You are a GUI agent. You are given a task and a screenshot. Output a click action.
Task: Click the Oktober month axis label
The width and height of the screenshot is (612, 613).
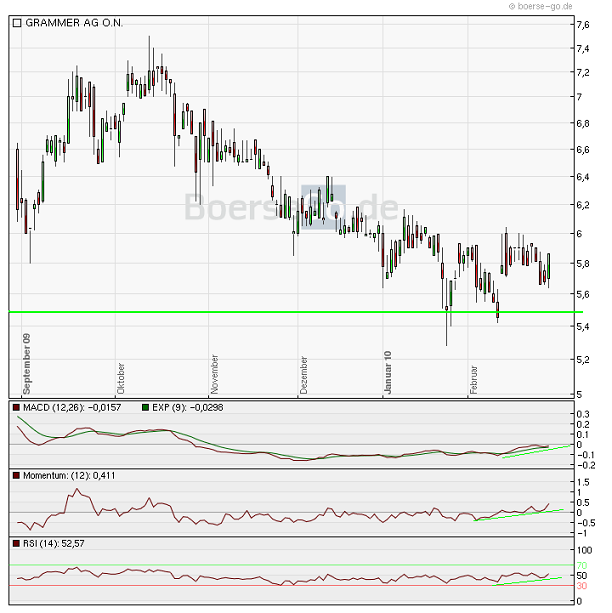[120, 378]
